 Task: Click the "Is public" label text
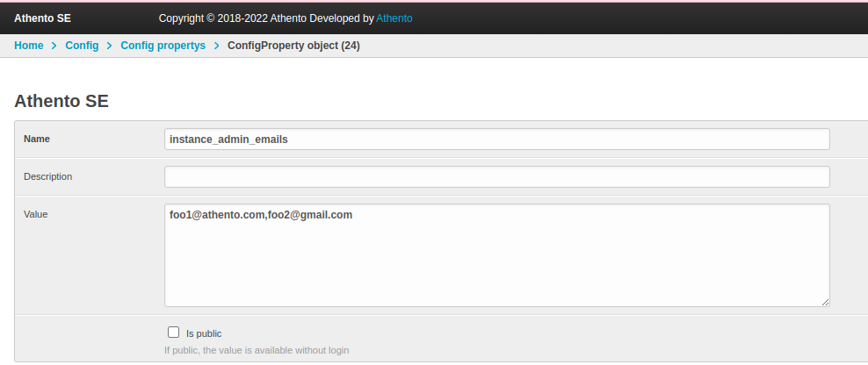(x=204, y=333)
